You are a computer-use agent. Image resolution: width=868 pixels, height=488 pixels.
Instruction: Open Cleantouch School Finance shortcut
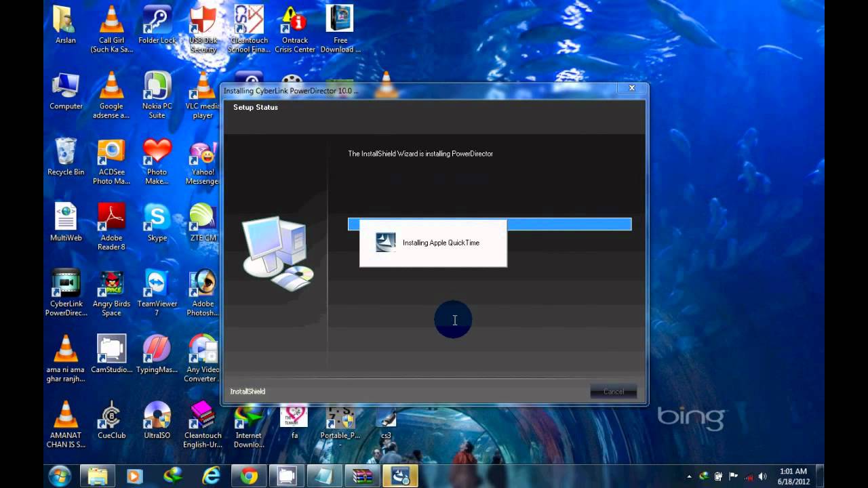tap(249, 28)
